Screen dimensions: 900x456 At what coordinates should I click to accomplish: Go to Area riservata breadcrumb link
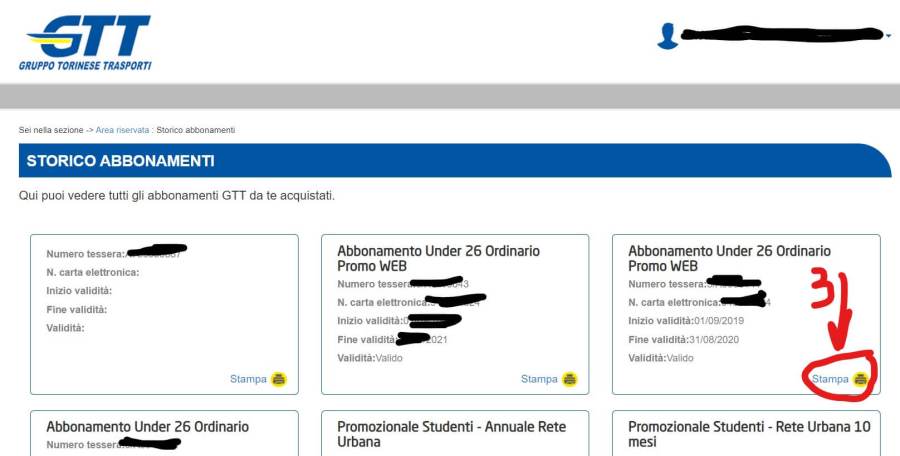point(123,130)
